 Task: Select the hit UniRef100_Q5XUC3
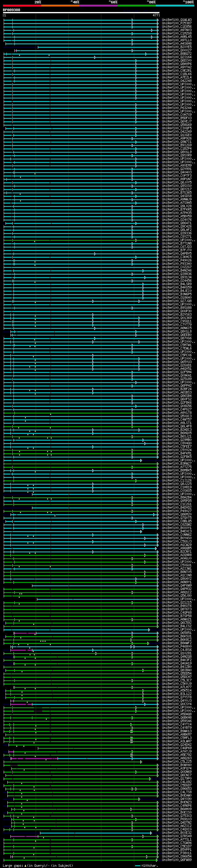point(177,416)
